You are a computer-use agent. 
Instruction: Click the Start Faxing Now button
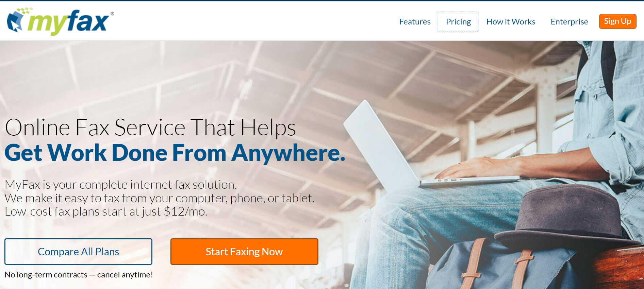pos(244,252)
